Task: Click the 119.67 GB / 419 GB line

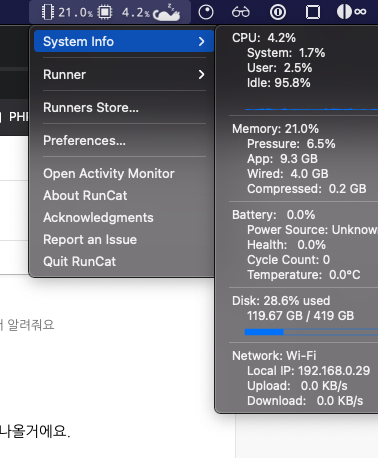Action: 300,316
